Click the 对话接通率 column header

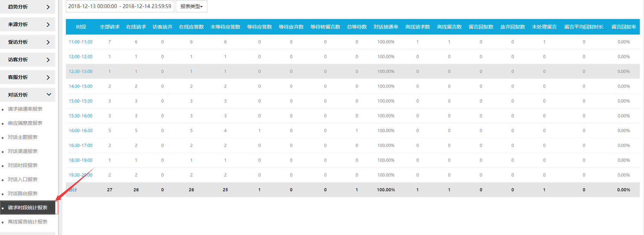[386, 27]
